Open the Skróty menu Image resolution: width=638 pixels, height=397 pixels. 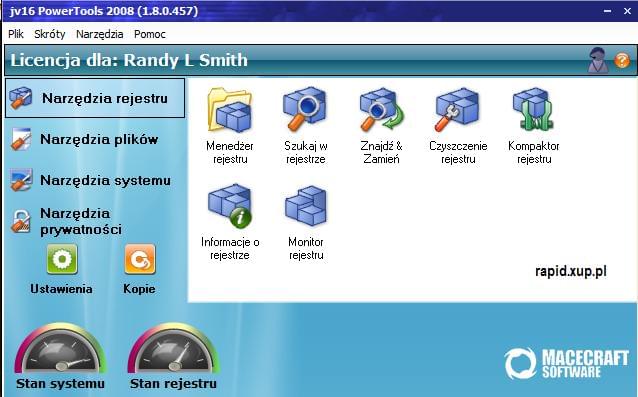coord(50,34)
